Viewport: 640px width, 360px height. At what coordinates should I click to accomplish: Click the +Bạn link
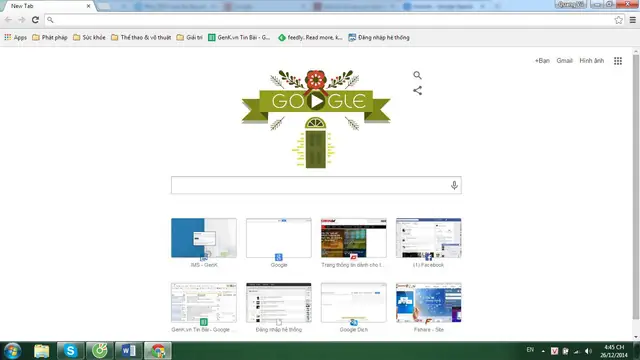542,61
